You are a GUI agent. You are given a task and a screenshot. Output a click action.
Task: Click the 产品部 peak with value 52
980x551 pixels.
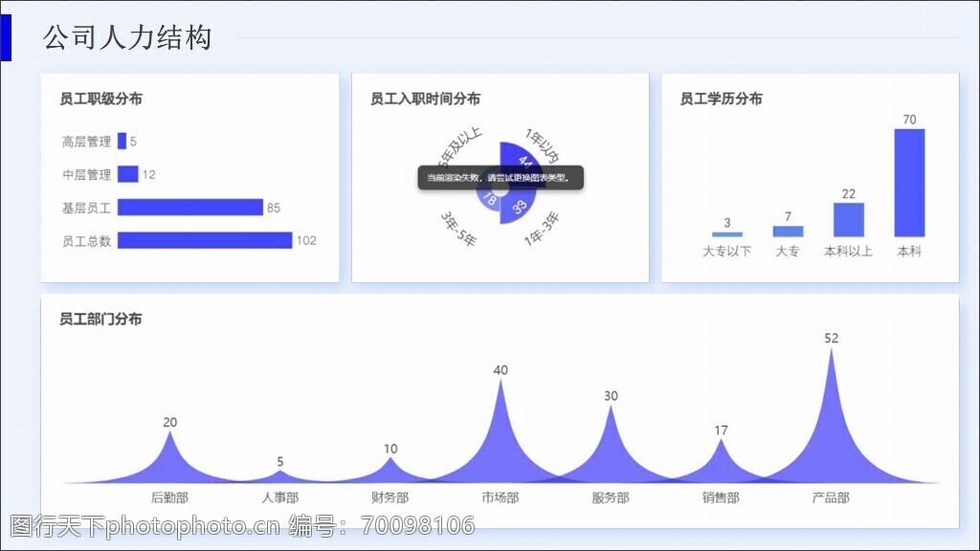[831, 430]
